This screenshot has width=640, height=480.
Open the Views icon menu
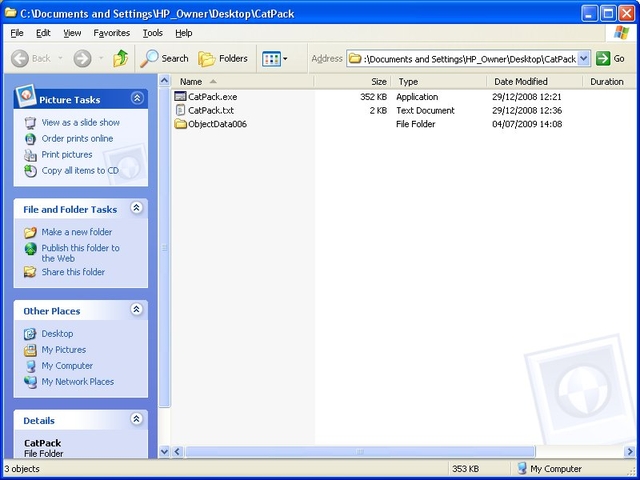pyautogui.click(x=271, y=59)
